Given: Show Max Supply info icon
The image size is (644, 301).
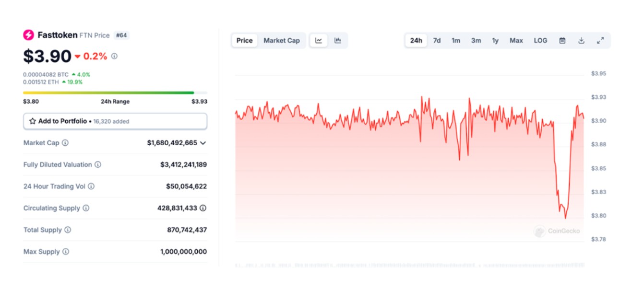Looking at the screenshot, I should coord(66,252).
